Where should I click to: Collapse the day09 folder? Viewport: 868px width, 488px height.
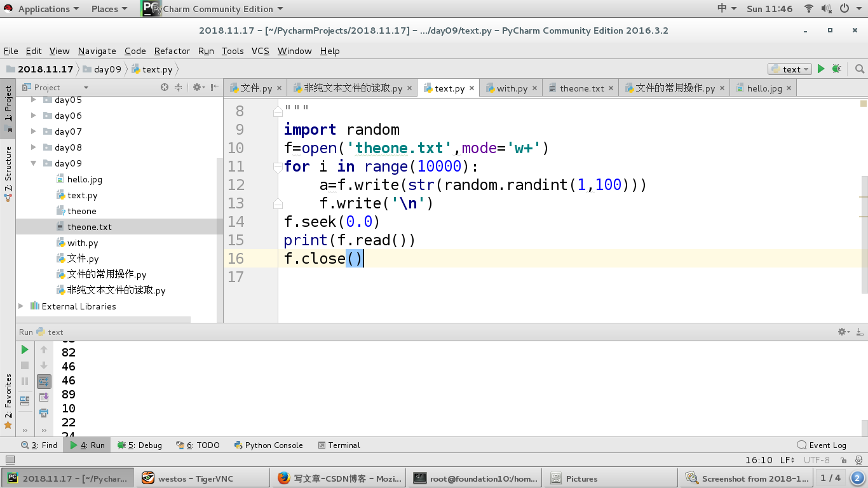(x=34, y=163)
